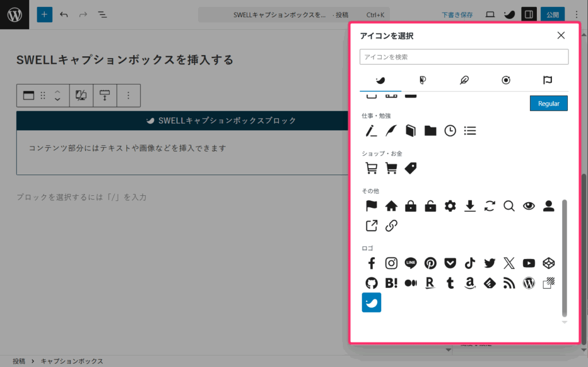588x367 pixels.
Task: Select the external link icon
Action: [x=372, y=226]
